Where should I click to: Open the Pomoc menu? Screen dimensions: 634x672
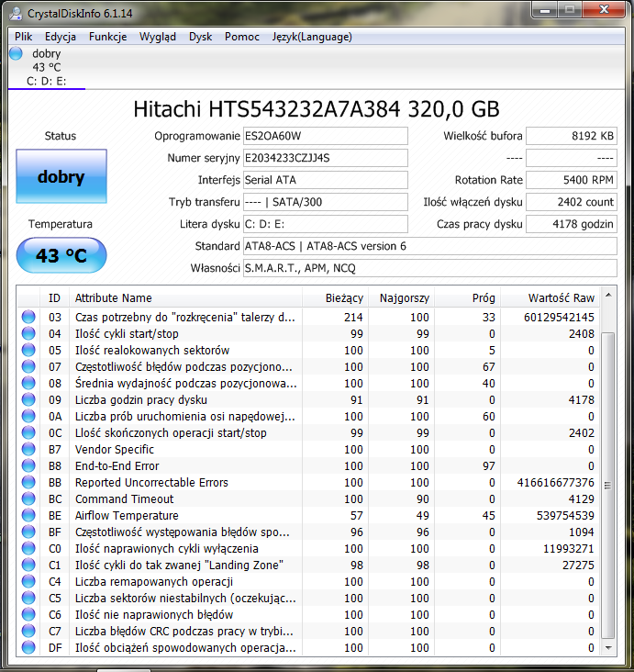click(242, 37)
